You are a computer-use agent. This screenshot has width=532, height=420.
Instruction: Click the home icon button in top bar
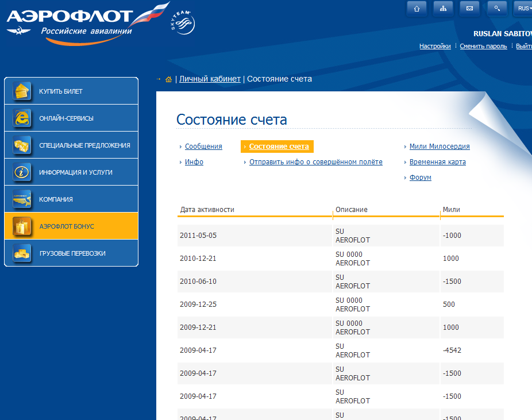417,9
